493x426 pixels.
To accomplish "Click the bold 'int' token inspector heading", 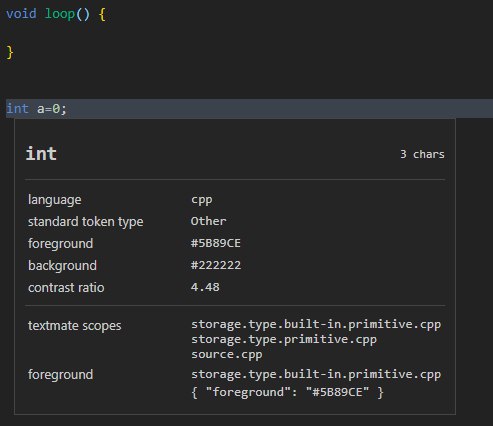I will coord(41,154).
